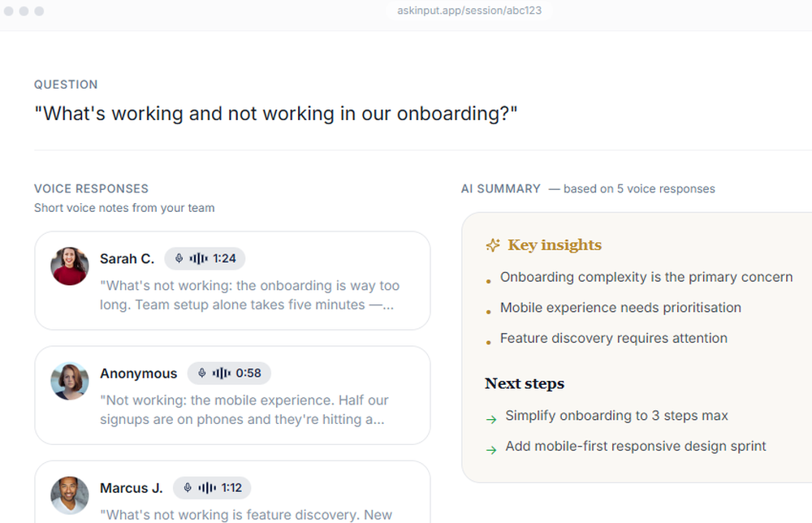Play Sarah C.'s 1:24 voice note

click(x=205, y=258)
